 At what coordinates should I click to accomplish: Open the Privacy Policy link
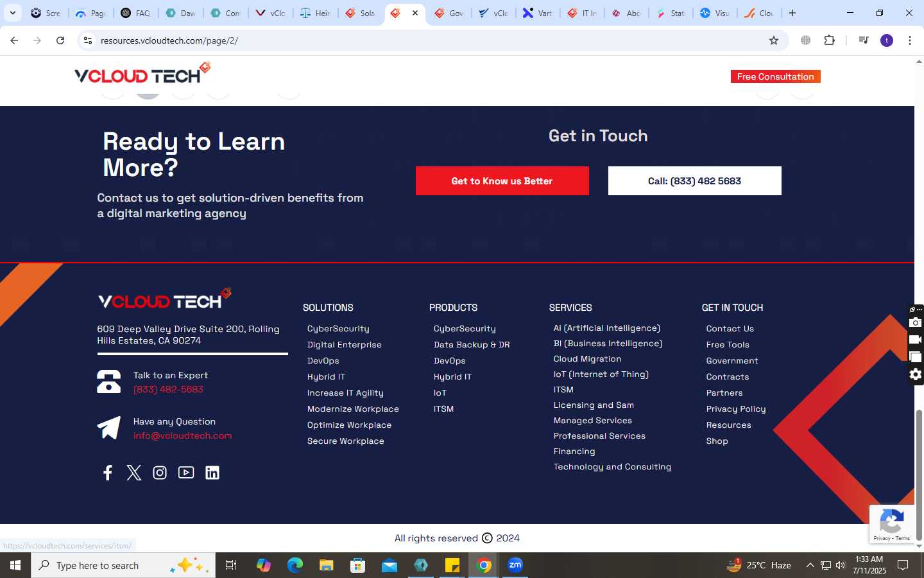click(736, 409)
